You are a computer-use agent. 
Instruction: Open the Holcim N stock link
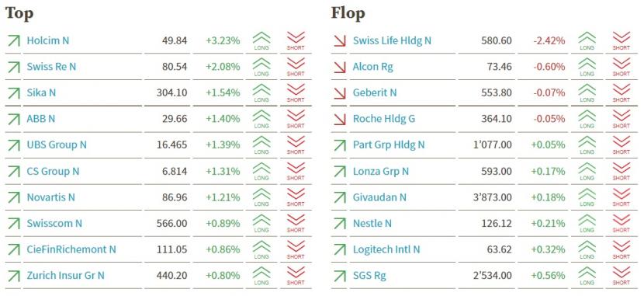pos(47,40)
